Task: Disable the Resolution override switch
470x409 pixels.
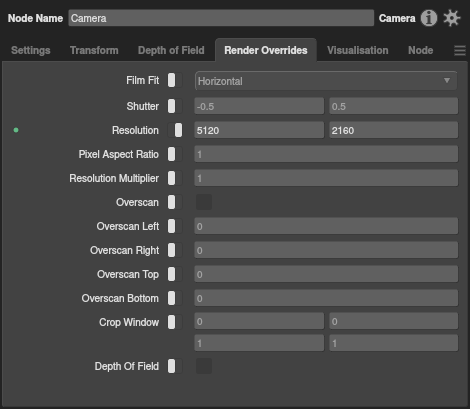Action: click(x=175, y=130)
